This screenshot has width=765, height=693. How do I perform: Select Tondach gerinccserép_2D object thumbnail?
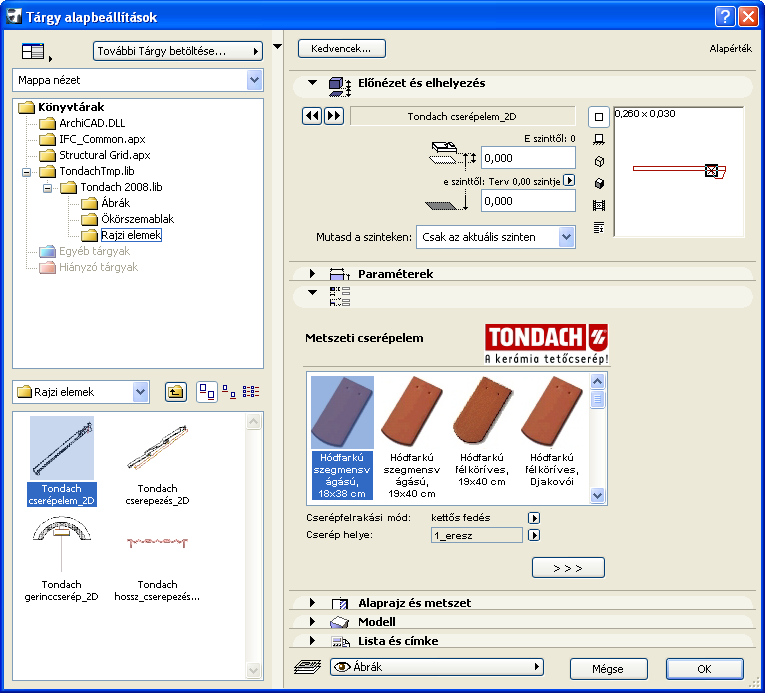point(61,559)
